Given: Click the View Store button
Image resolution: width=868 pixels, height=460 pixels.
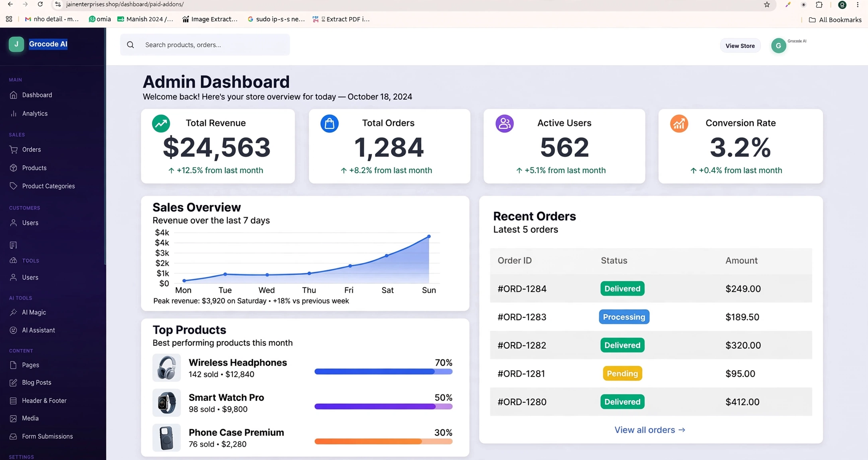Looking at the screenshot, I should [x=740, y=46].
